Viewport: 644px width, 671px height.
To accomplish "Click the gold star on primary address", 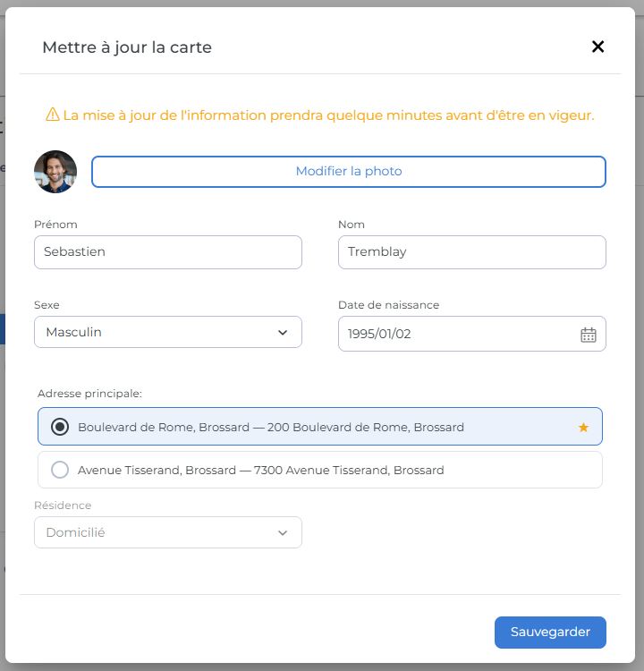I will tap(583, 428).
